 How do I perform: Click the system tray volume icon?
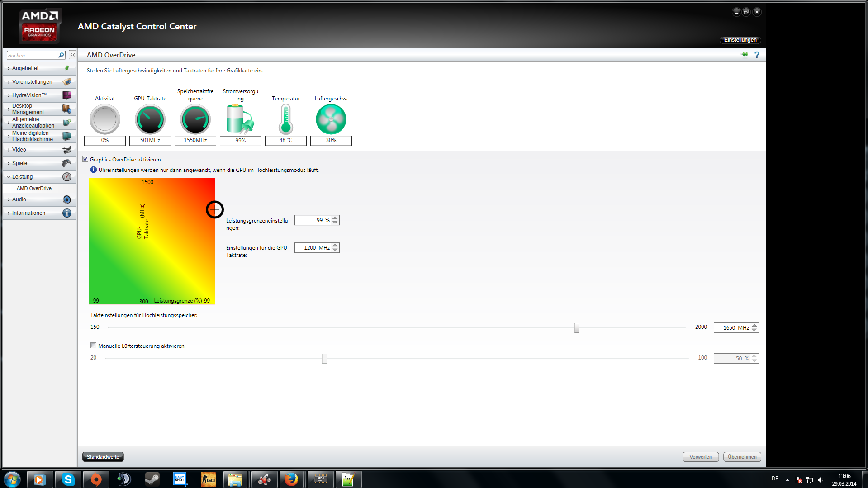pyautogui.click(x=821, y=480)
